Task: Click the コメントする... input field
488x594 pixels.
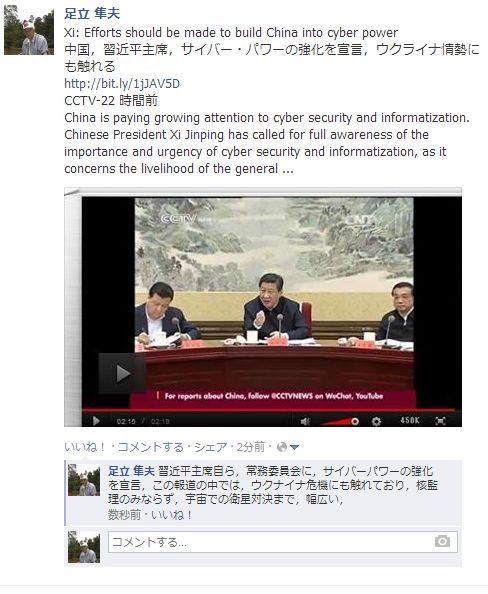Action: tap(283, 542)
